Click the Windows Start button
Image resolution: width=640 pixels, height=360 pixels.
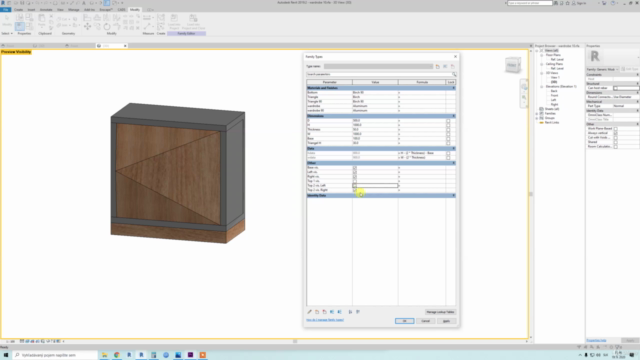(6, 355)
